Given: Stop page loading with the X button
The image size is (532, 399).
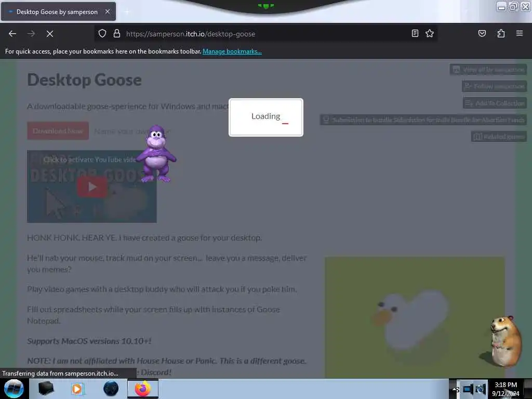Looking at the screenshot, I should 50,34.
